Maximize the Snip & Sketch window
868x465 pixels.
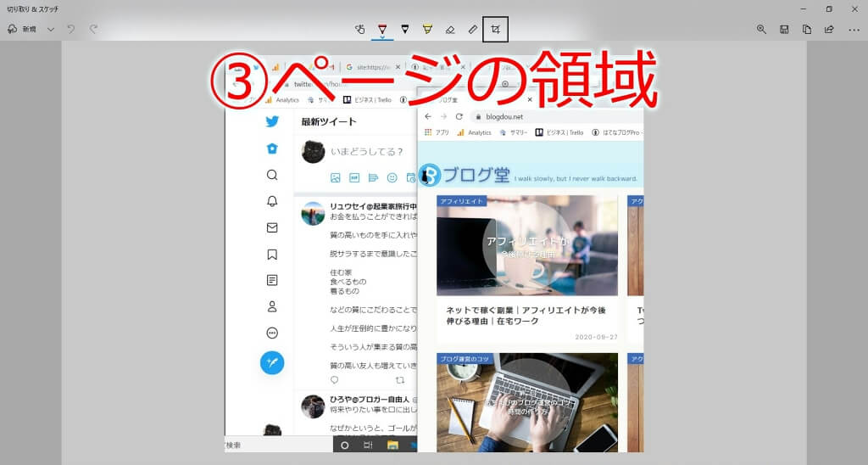click(829, 8)
